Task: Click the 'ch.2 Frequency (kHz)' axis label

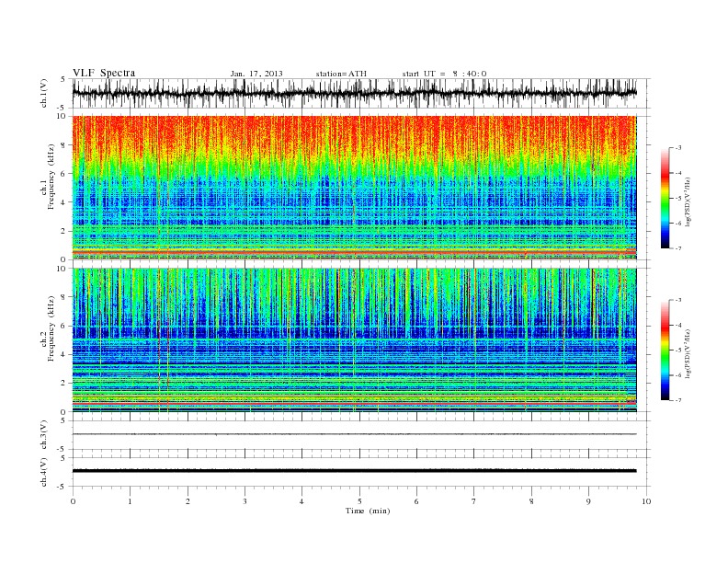Action: click(x=48, y=327)
